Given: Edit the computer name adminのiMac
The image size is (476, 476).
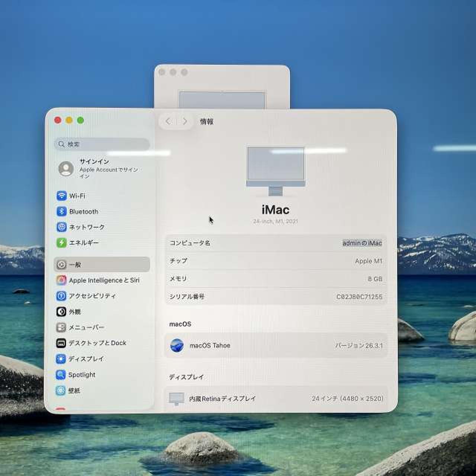Looking at the screenshot, I should coord(362,243).
